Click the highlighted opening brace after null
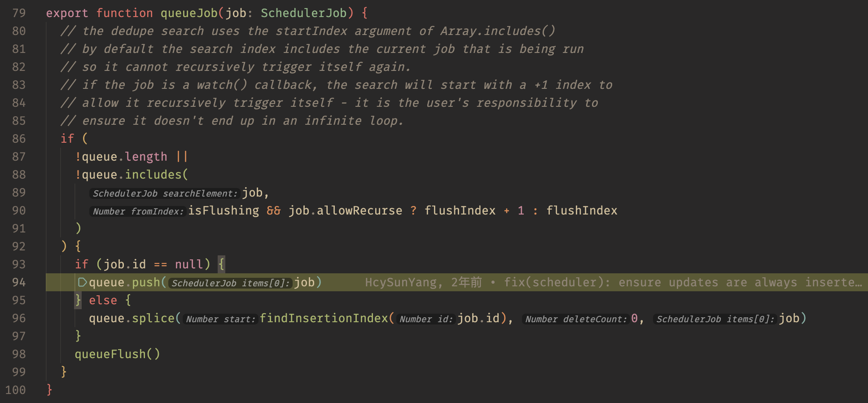The width and height of the screenshot is (868, 403). [x=221, y=264]
